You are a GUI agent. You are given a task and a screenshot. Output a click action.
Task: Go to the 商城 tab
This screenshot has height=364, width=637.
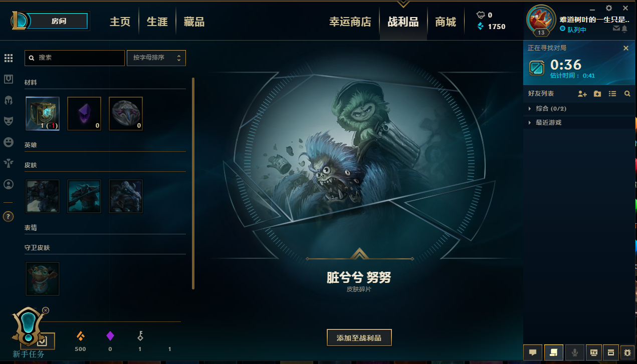(446, 22)
